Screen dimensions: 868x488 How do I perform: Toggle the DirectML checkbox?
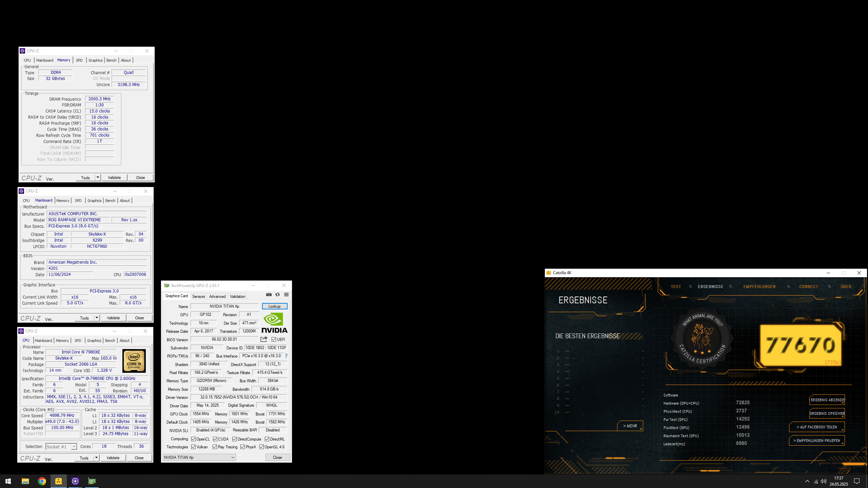tap(267, 439)
